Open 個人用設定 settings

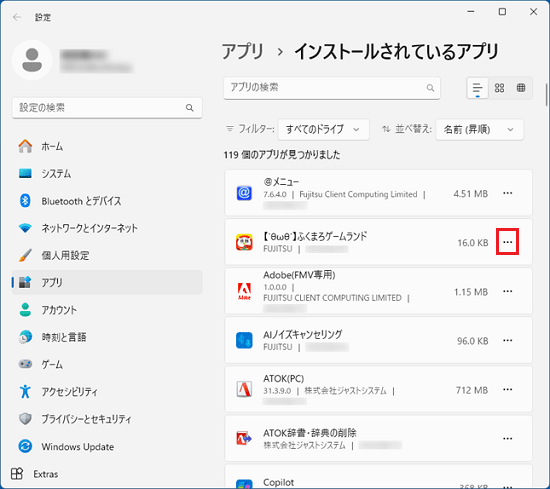(x=107, y=255)
